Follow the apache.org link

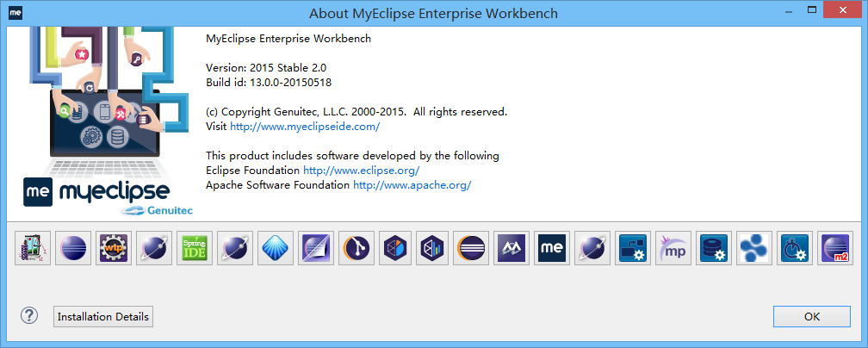point(412,185)
